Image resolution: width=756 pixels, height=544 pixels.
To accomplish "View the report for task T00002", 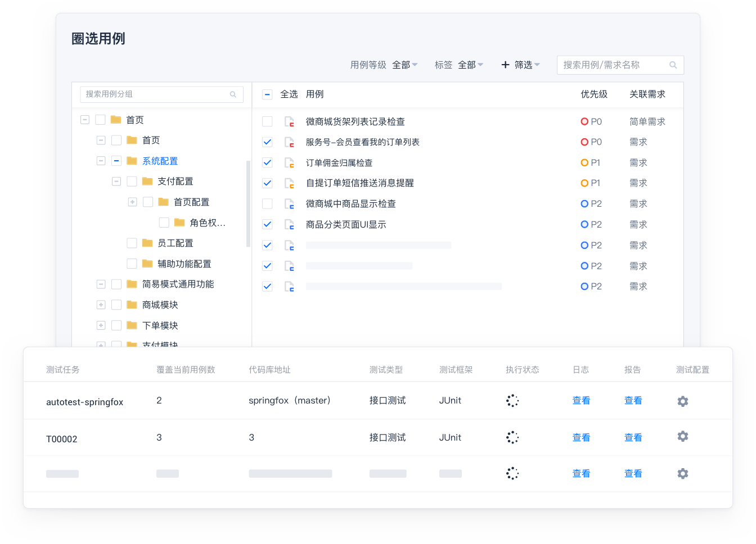I will pyautogui.click(x=633, y=437).
